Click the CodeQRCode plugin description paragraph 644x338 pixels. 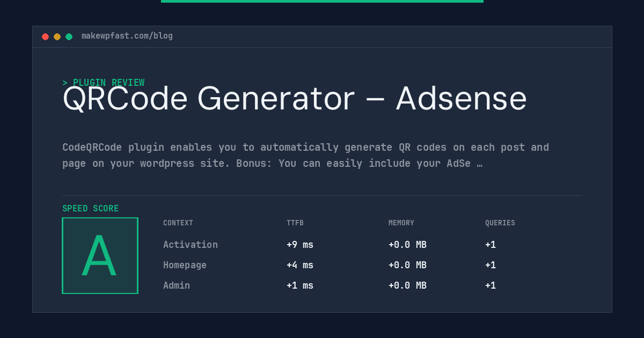coord(305,155)
